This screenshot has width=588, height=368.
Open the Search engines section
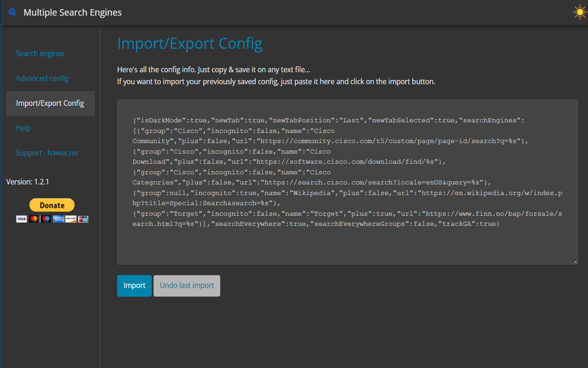tap(40, 53)
